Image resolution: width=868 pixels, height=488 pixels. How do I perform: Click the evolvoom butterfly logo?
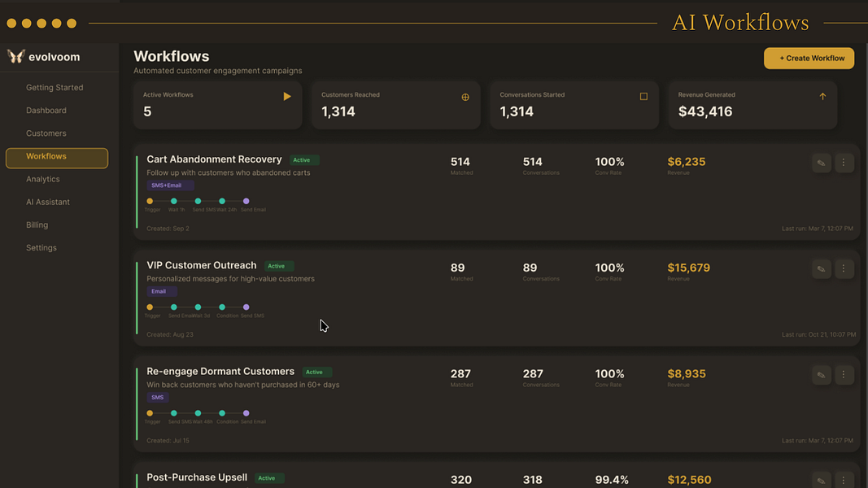16,56
